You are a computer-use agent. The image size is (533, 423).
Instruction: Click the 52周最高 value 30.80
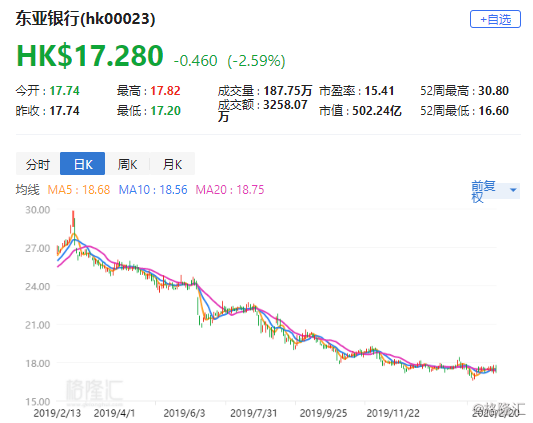[494, 91]
